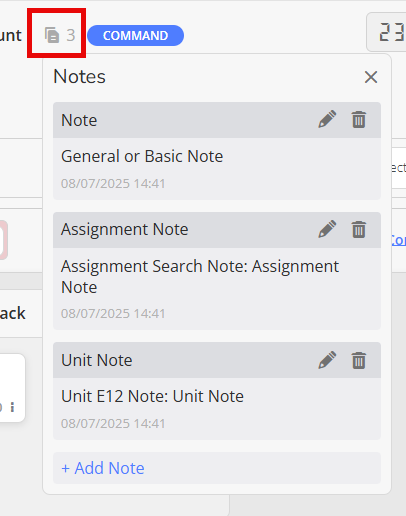Select the Note header row
This screenshot has height=516, width=406.
point(217,120)
